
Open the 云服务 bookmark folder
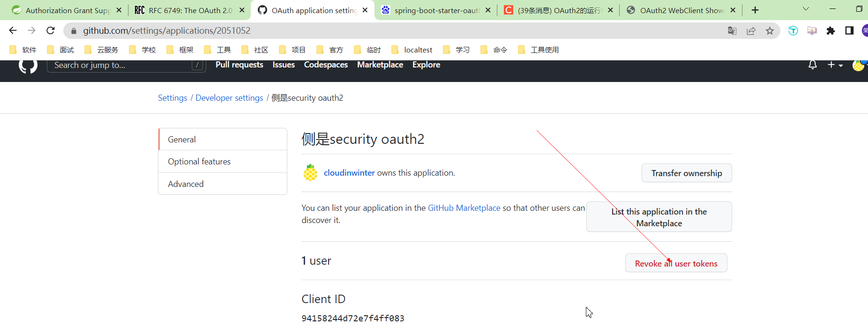click(x=101, y=50)
